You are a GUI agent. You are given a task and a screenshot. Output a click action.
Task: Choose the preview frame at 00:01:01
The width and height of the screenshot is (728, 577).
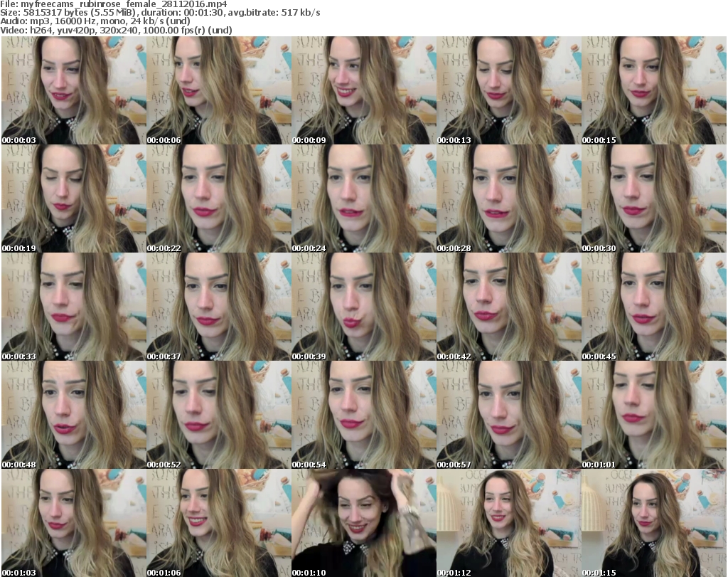pos(654,415)
